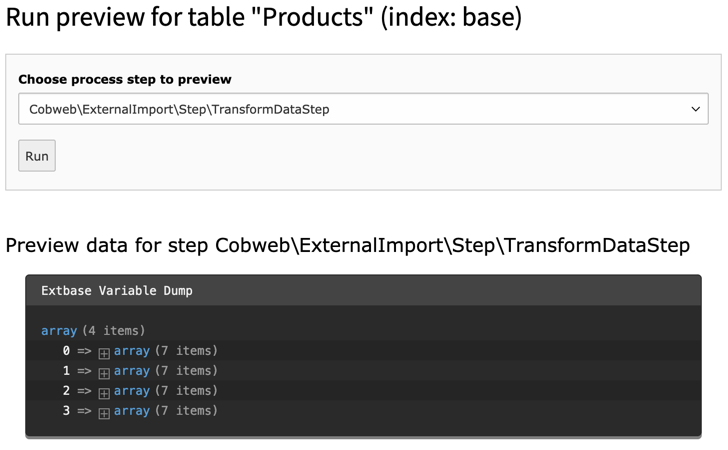Click the "(7 items)" count in row 2
The width and height of the screenshot is (728, 450).
[x=186, y=391]
